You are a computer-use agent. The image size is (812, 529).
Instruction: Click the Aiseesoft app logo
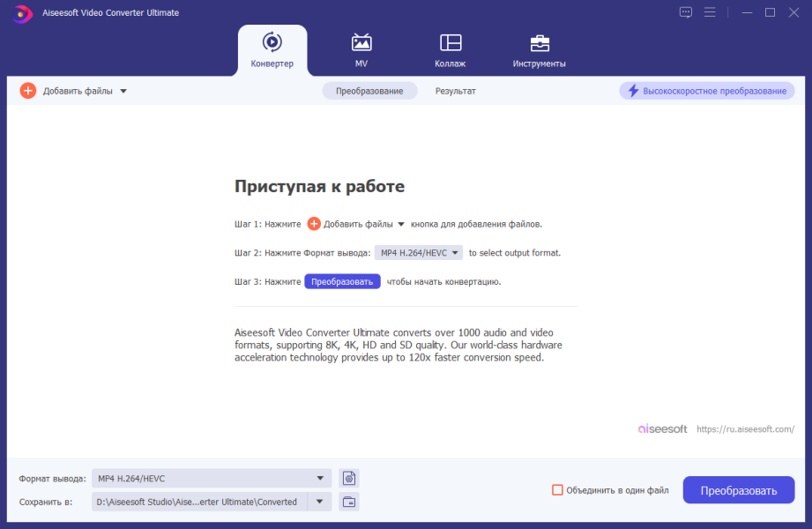[x=22, y=13]
